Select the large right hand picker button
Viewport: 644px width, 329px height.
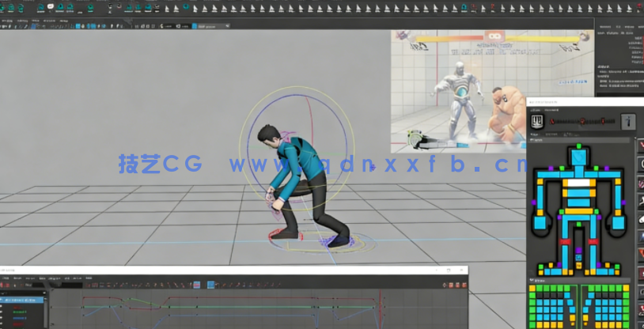[617, 221]
